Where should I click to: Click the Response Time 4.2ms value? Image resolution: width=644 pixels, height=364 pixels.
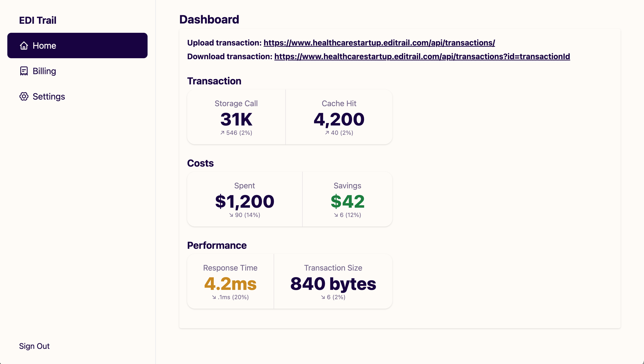coord(230,283)
